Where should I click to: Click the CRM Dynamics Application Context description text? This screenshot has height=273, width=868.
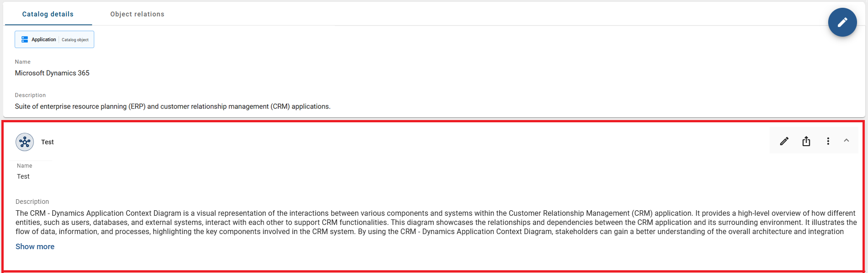point(436,222)
